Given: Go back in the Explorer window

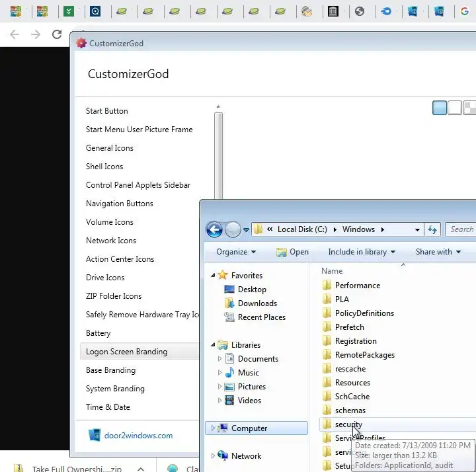Looking at the screenshot, I should 214,229.
